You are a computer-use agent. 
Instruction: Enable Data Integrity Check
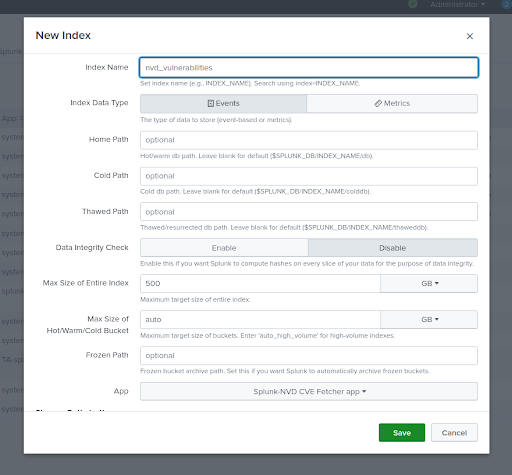[224, 248]
